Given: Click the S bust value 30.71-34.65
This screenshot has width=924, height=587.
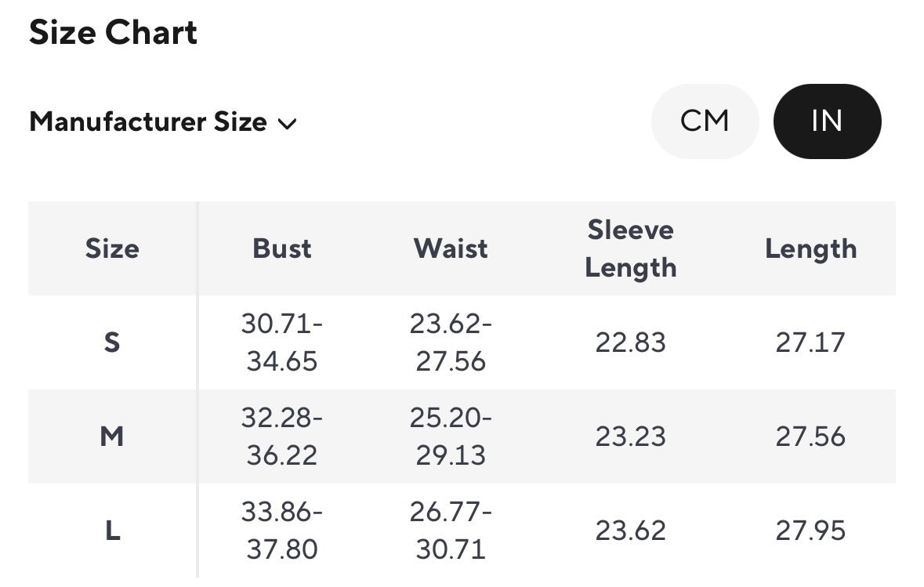Looking at the screenshot, I should click(282, 342).
